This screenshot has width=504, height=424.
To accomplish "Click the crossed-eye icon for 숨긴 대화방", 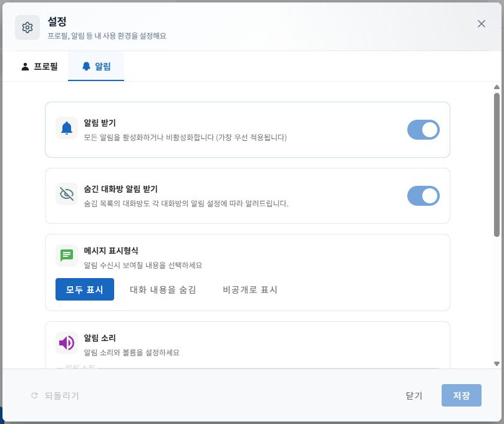I will (67, 194).
